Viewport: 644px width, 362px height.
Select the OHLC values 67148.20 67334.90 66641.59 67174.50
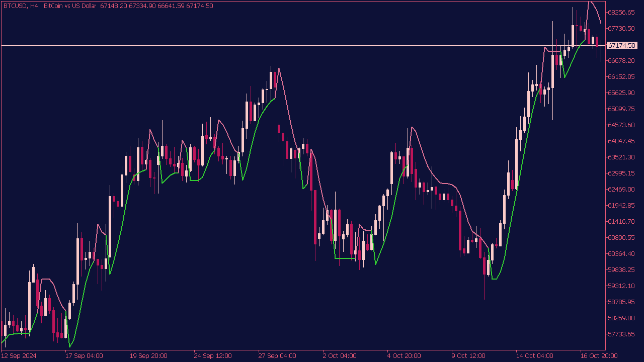156,6
